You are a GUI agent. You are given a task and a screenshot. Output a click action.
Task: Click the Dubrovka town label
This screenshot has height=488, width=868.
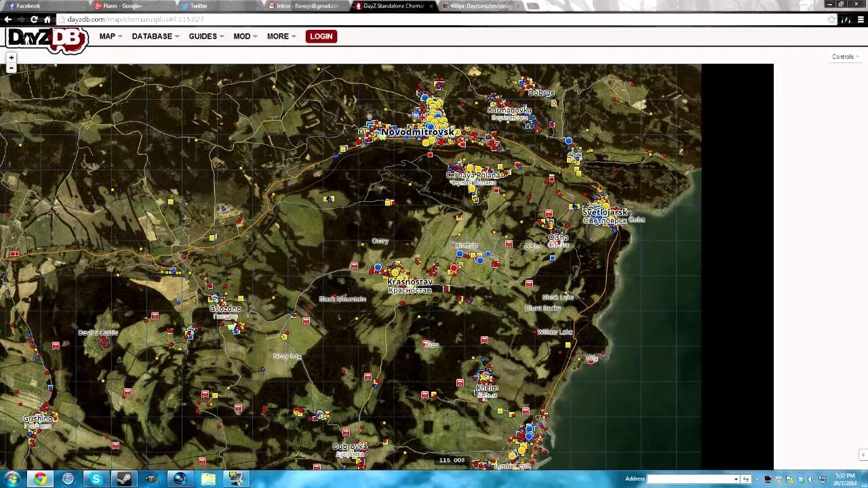[x=350, y=447]
